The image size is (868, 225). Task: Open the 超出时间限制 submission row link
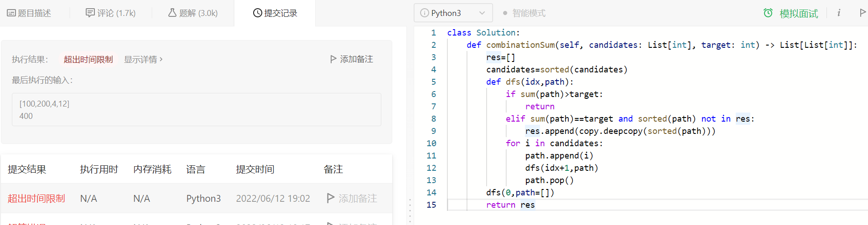(36, 199)
